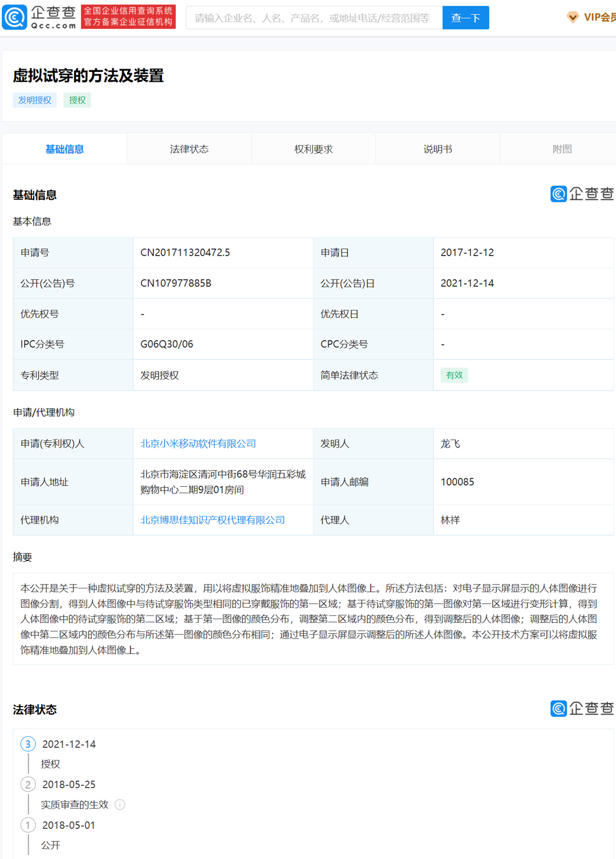Select timeline step circle 3
Screen dimensions: 616x859
pyautogui.click(x=28, y=744)
